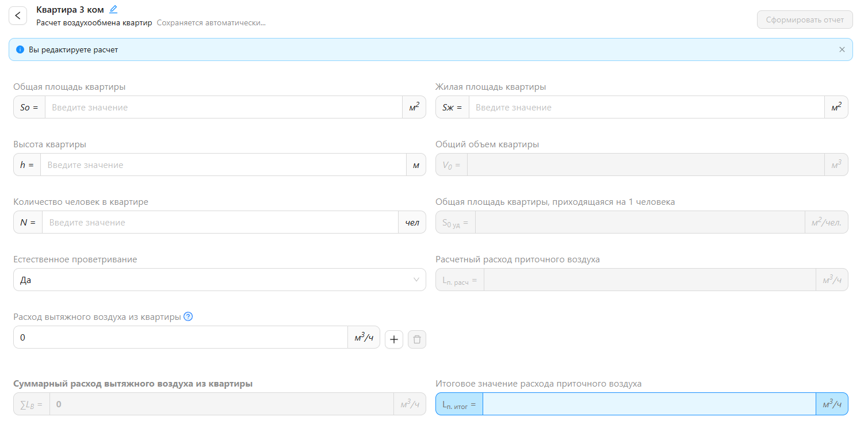The height and width of the screenshot is (428, 868).
Task: Click the back arrow button
Action: point(18,16)
